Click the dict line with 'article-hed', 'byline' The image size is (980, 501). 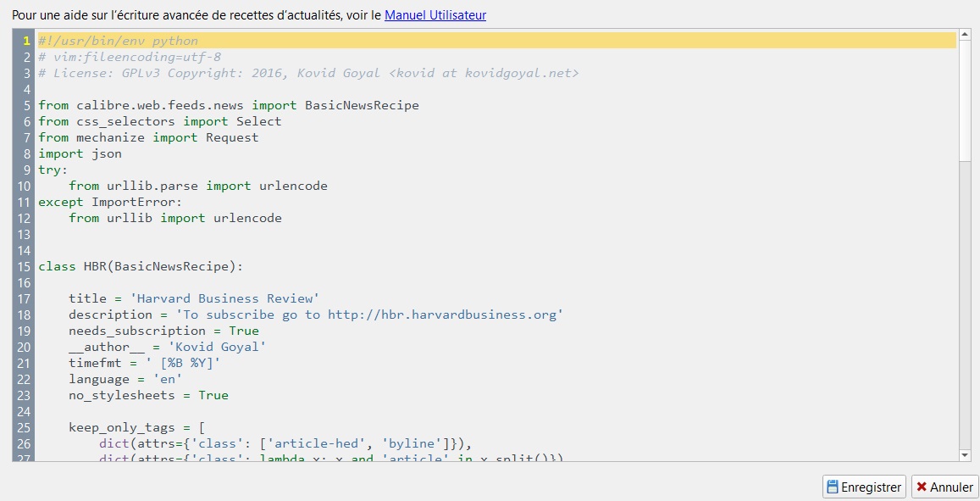point(285,443)
